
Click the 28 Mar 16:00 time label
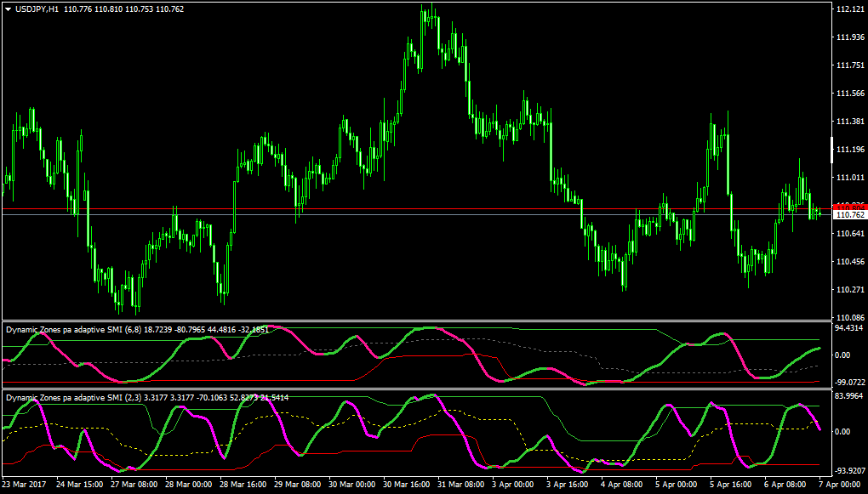tap(243, 484)
